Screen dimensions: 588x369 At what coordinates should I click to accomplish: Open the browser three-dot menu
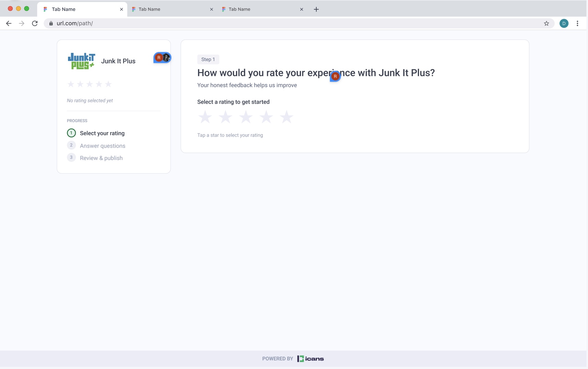click(x=577, y=23)
